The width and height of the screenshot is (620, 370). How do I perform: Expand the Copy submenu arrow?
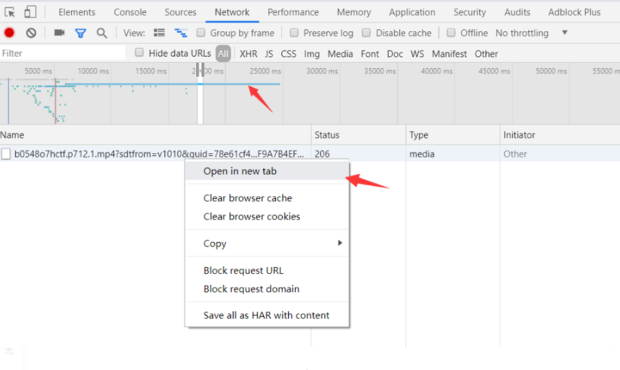point(340,243)
